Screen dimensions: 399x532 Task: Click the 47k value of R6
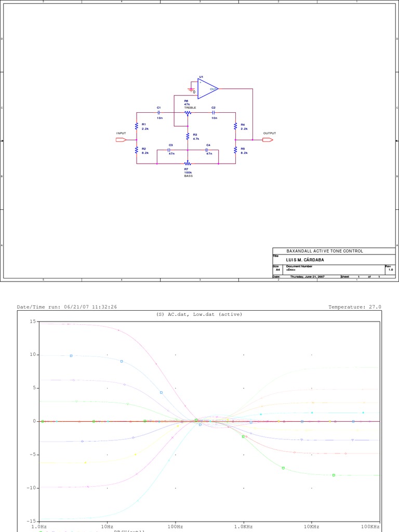click(187, 104)
